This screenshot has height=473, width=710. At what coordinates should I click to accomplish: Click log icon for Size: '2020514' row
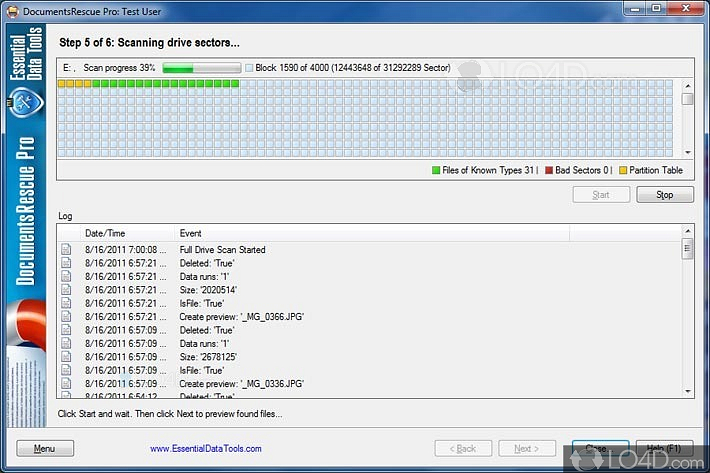point(66,290)
